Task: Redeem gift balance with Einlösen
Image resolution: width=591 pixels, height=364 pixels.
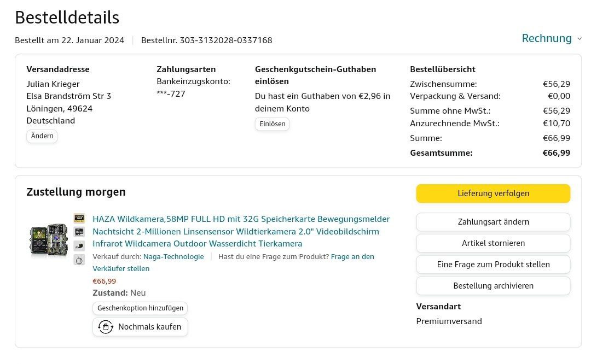Action: [x=273, y=124]
